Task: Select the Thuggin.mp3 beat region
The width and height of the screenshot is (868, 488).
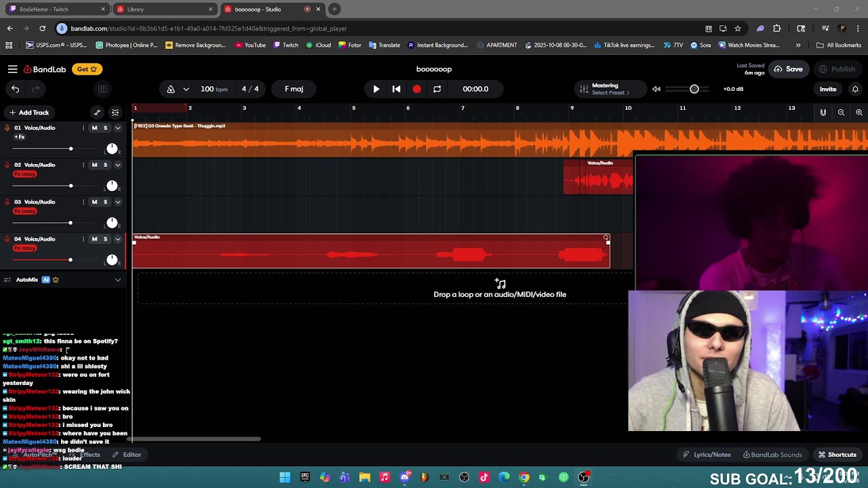Action: coord(500,140)
